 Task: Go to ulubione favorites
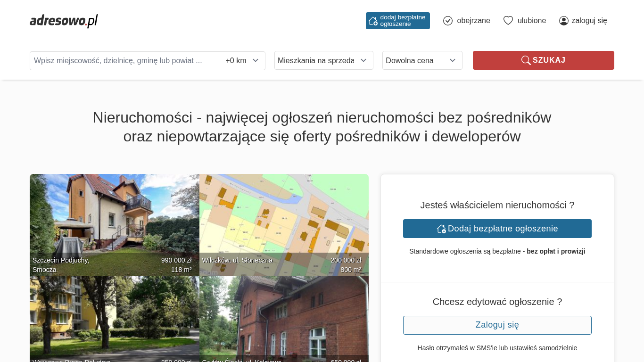[531, 21]
